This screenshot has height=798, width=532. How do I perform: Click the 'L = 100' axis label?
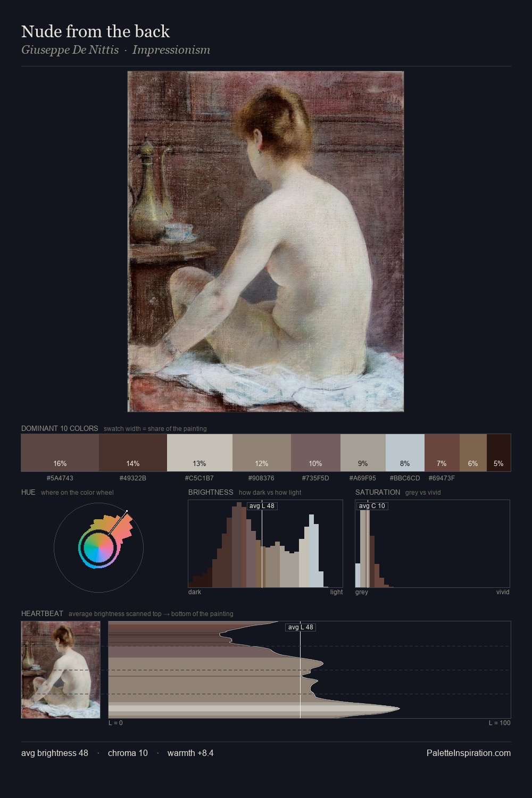pos(500,723)
